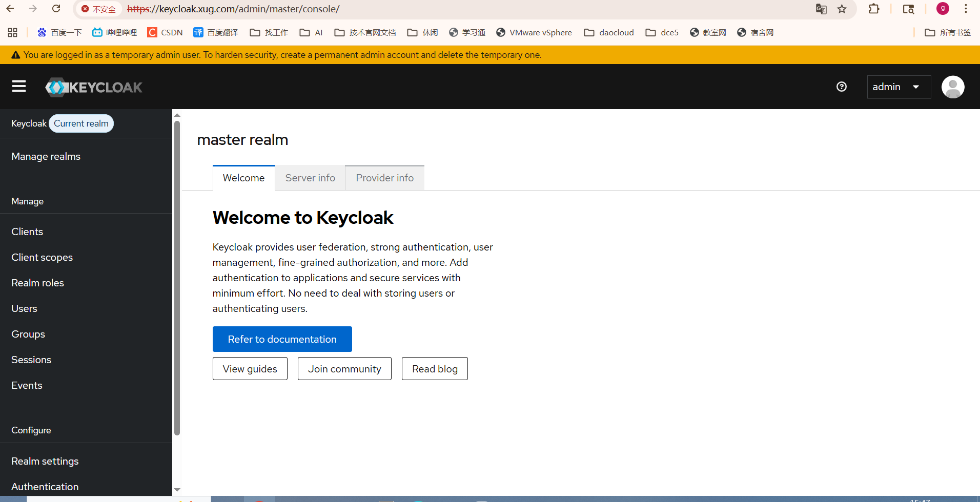Viewport: 980px width, 502px height.
Task: Bookmark this page with the star icon
Action: pos(842,9)
